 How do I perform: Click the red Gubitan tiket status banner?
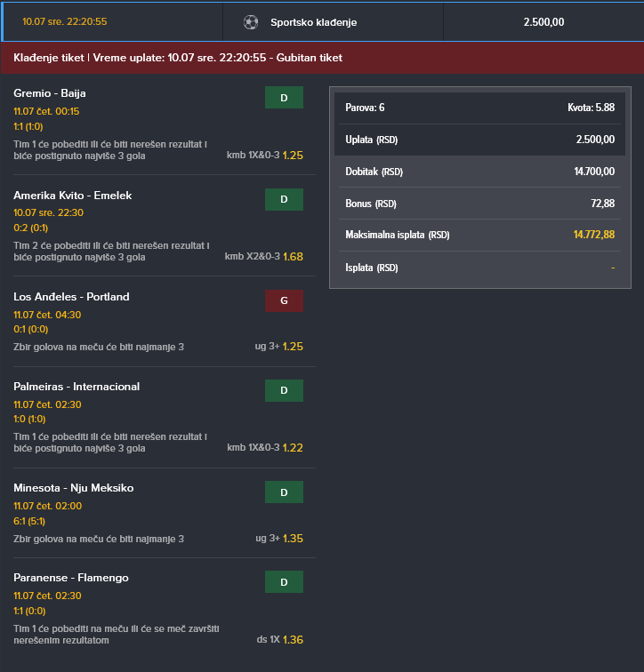tap(178, 58)
